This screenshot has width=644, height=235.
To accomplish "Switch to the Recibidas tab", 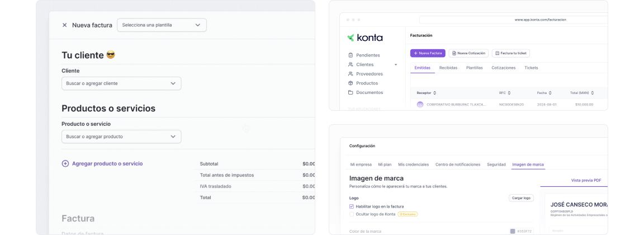I will tap(448, 68).
